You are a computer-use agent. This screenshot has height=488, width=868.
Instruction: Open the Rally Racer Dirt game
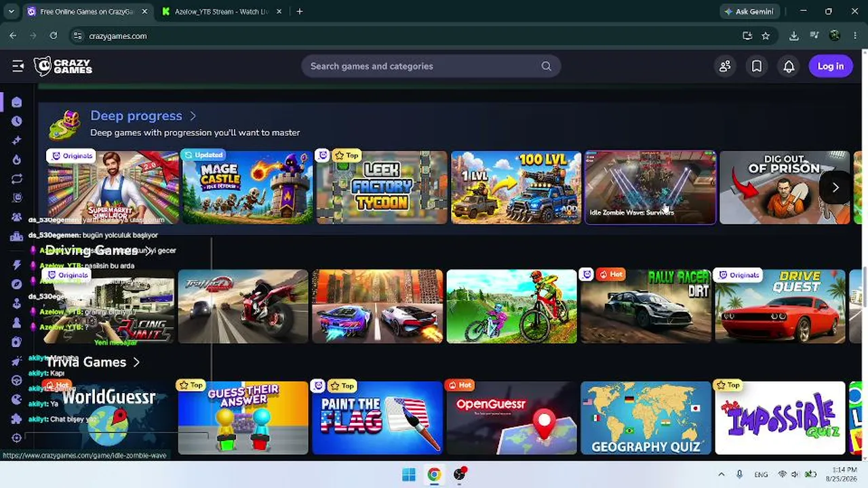tap(646, 306)
